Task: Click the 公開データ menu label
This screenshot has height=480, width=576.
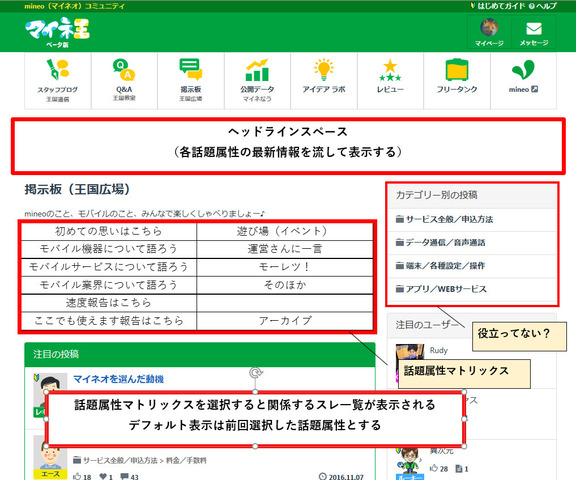Action: pos(257,89)
